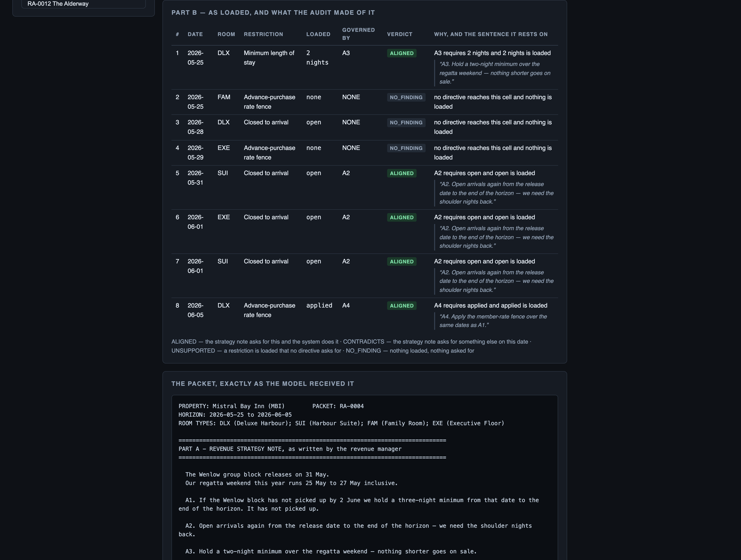The image size is (741, 560).
Task: Click the LOADED column header
Action: (x=318, y=34)
